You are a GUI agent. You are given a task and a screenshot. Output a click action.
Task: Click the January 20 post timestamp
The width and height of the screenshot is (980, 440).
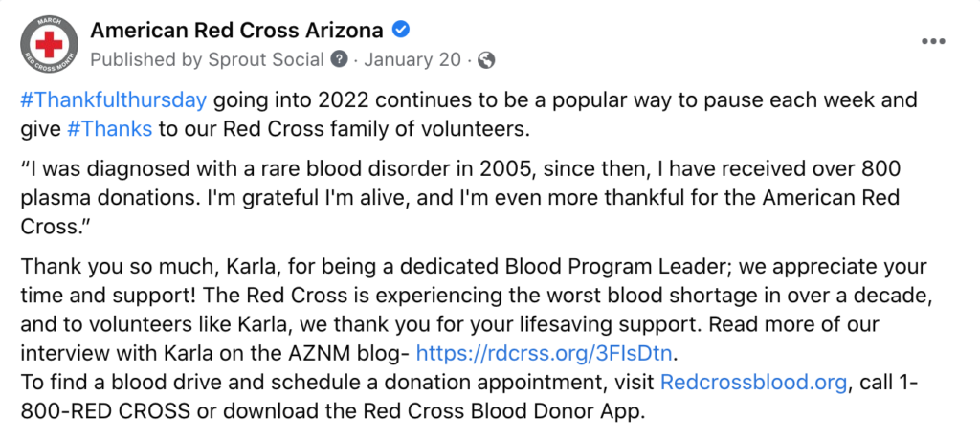coord(412,60)
